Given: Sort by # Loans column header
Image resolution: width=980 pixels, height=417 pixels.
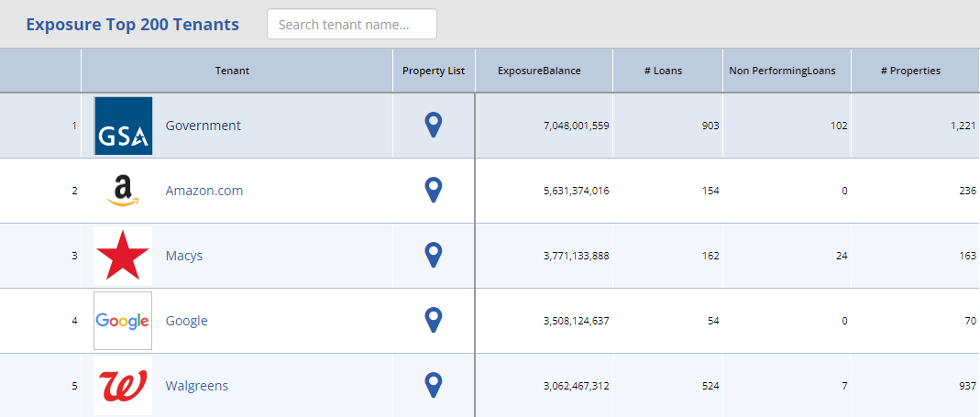Looking at the screenshot, I should point(663,71).
